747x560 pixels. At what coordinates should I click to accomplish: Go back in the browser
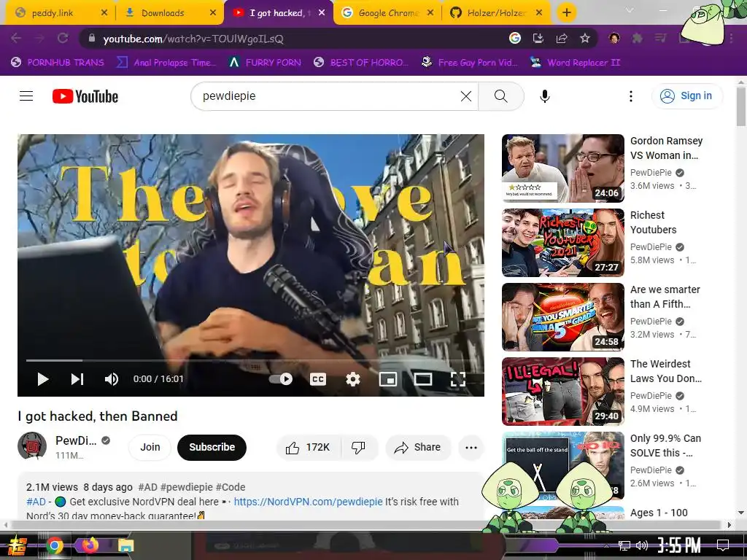tap(16, 39)
